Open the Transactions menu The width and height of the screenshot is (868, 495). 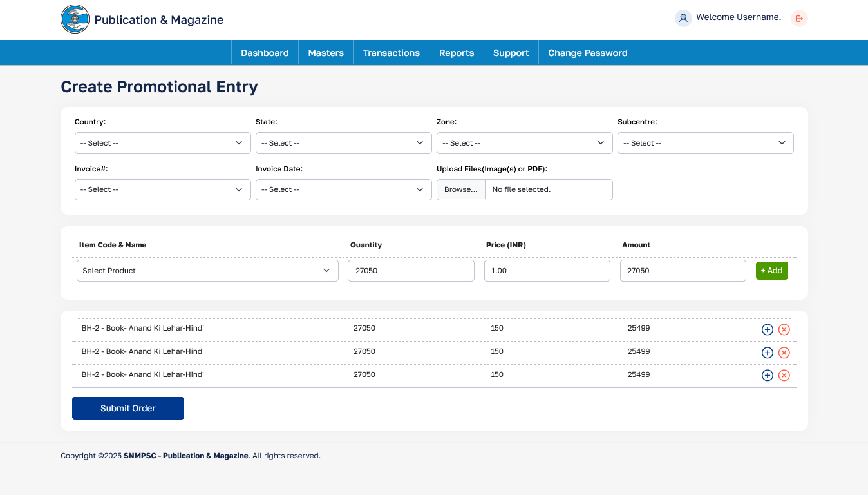391,53
